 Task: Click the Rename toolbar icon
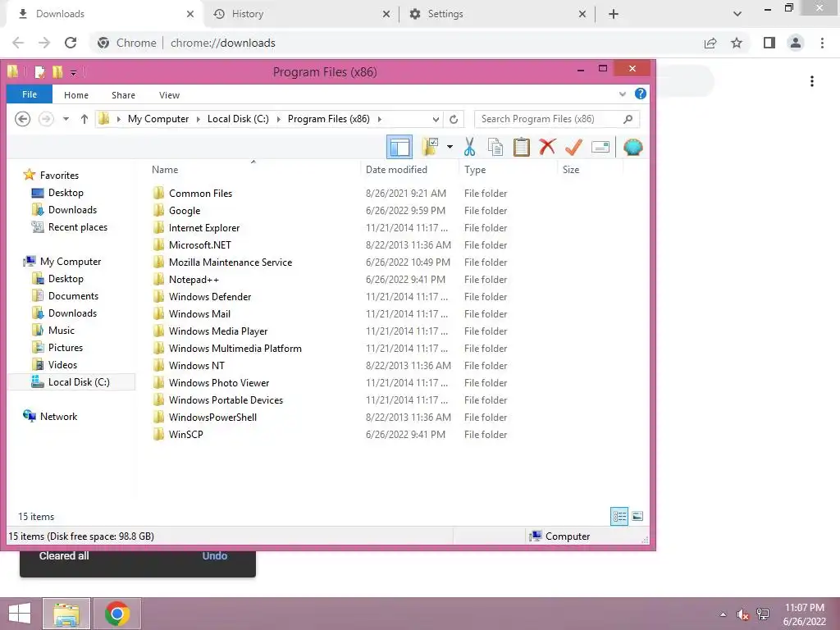point(600,147)
